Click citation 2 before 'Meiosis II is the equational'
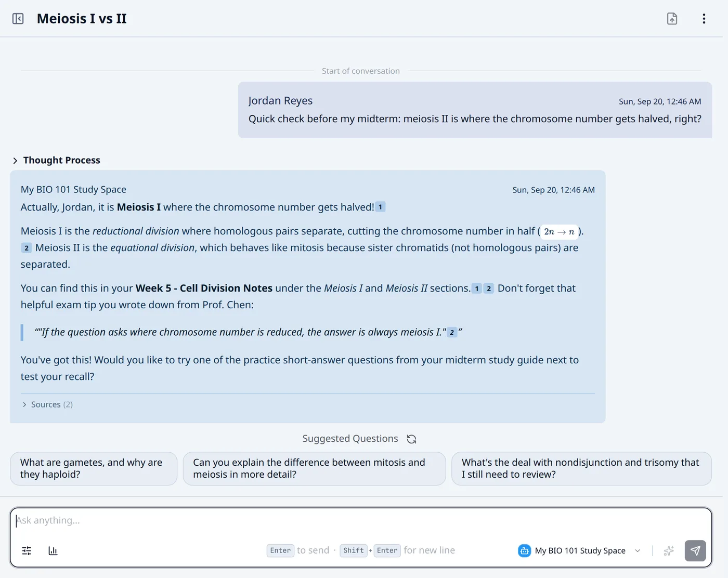 (x=27, y=248)
